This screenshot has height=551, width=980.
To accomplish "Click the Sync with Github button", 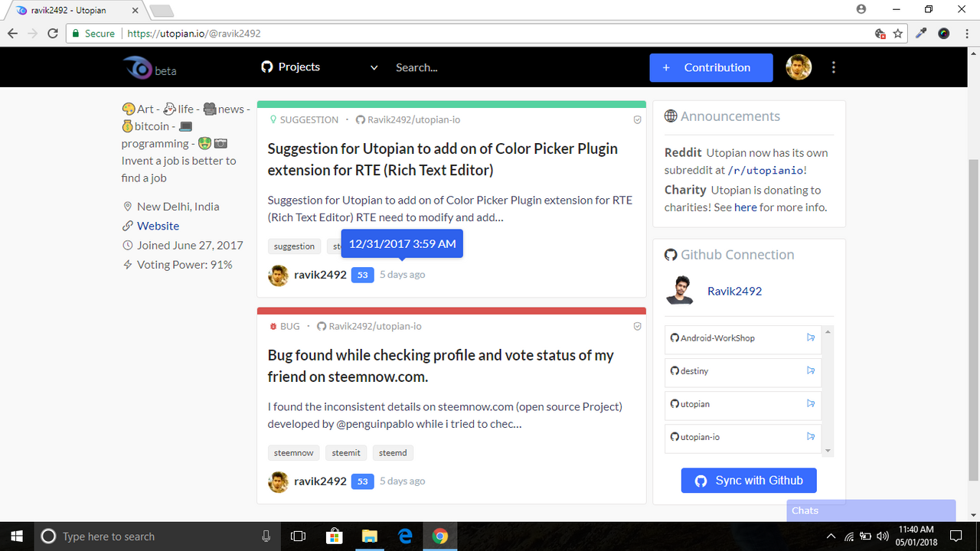I will [749, 481].
